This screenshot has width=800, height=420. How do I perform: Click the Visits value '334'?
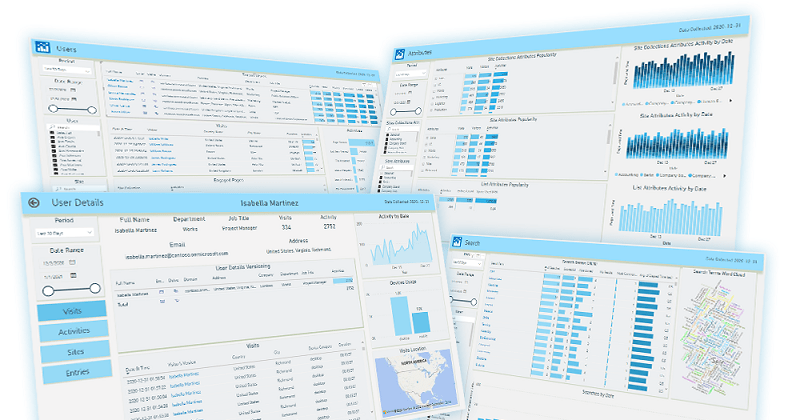(286, 228)
